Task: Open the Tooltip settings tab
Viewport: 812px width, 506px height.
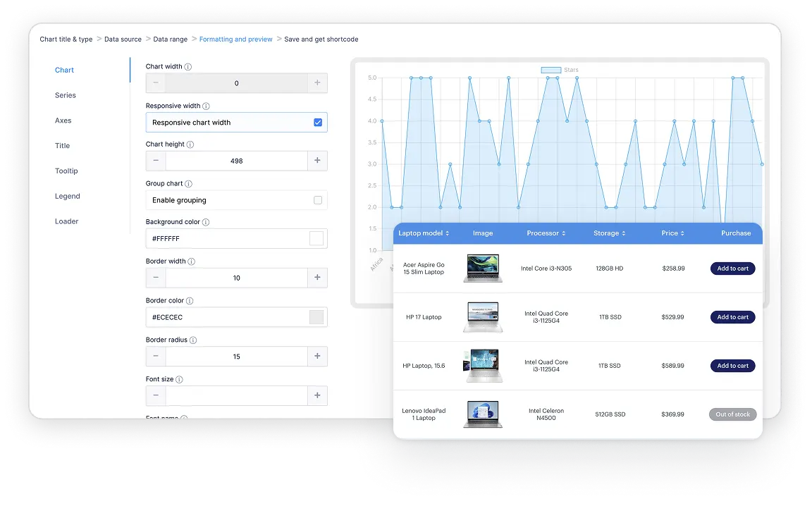Action: (66, 171)
